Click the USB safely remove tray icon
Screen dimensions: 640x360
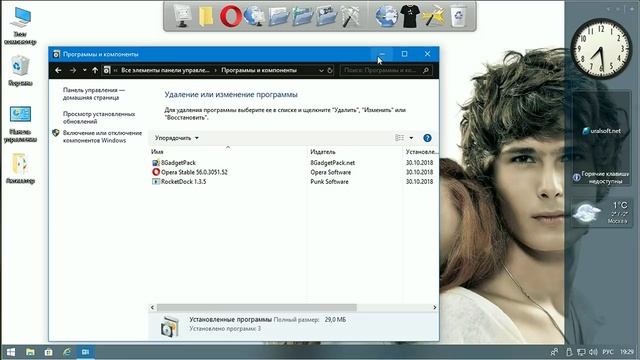tap(569, 352)
